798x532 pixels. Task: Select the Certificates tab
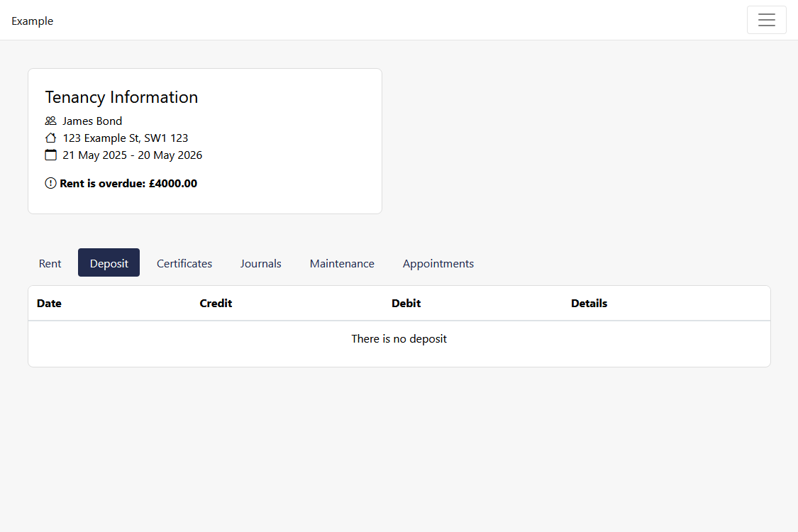tap(184, 263)
